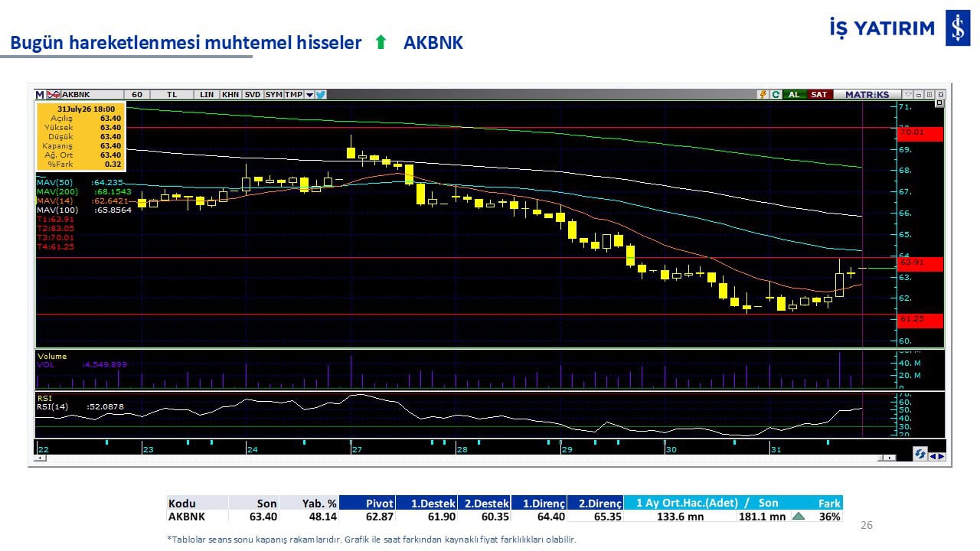This screenshot has height=551, width=980.
Task: Click the 2.Direnç column header
Action: pyautogui.click(x=596, y=503)
